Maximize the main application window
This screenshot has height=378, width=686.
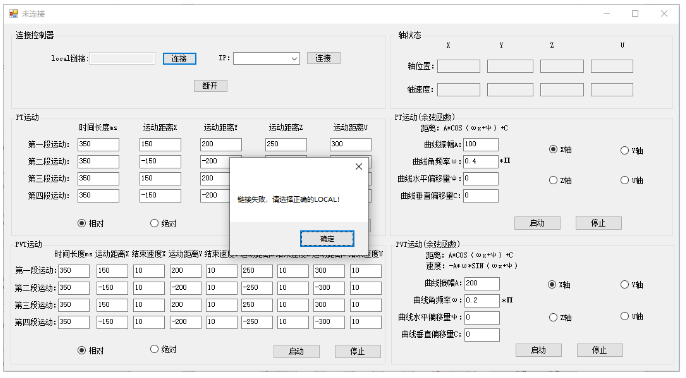tap(635, 14)
